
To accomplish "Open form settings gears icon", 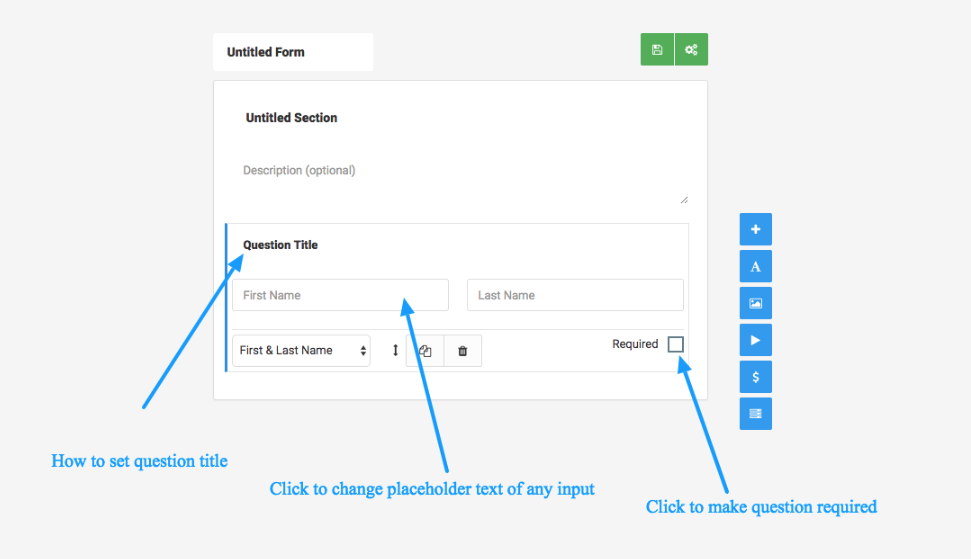I will pos(691,50).
